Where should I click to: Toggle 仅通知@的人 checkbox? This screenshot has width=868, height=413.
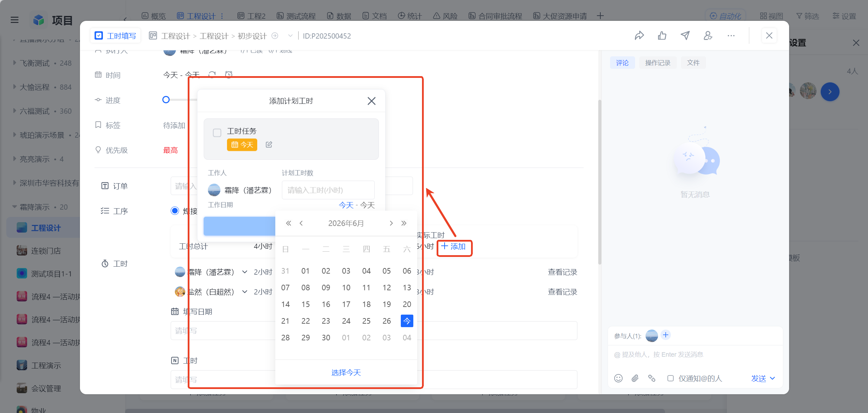pyautogui.click(x=670, y=378)
